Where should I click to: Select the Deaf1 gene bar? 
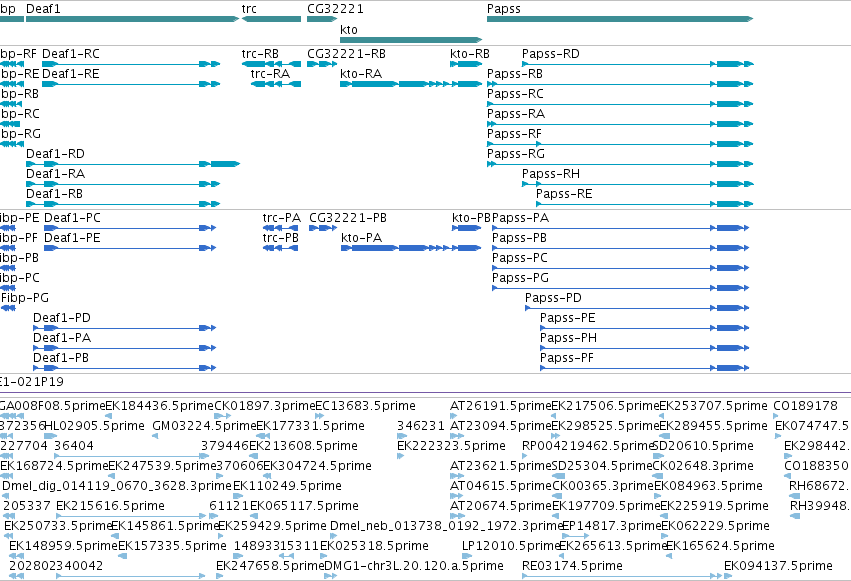point(132,19)
